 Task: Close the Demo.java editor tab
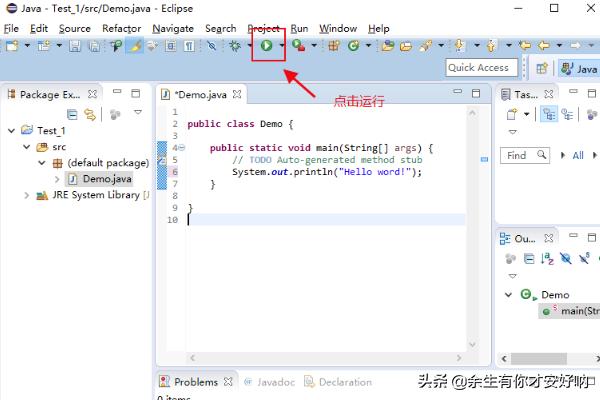point(237,94)
